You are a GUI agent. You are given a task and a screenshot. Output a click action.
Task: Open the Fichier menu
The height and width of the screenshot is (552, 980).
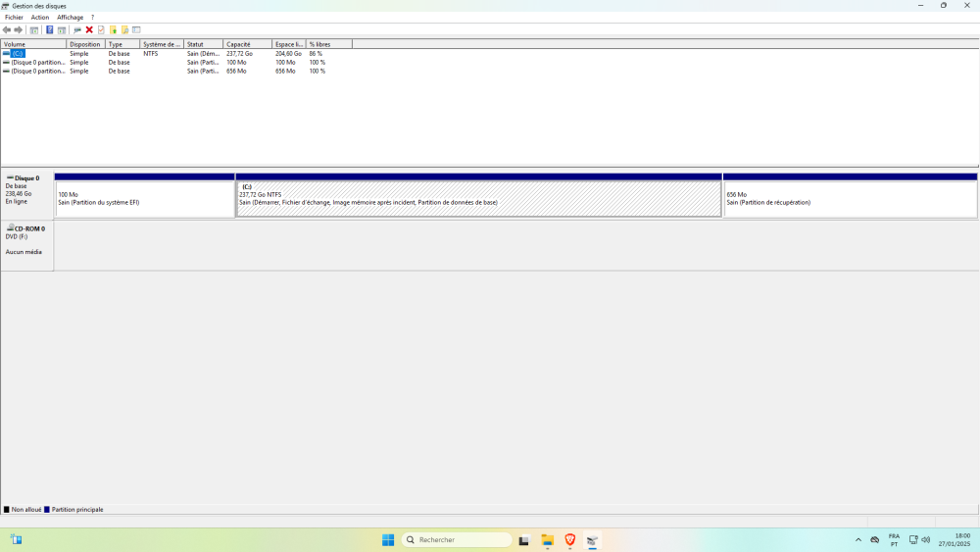coord(14,18)
